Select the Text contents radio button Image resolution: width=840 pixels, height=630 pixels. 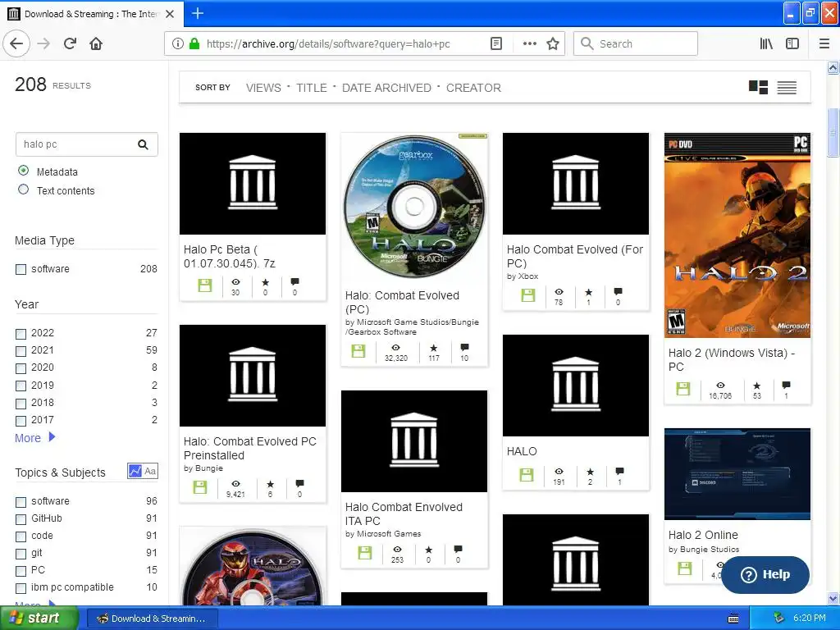tap(23, 189)
